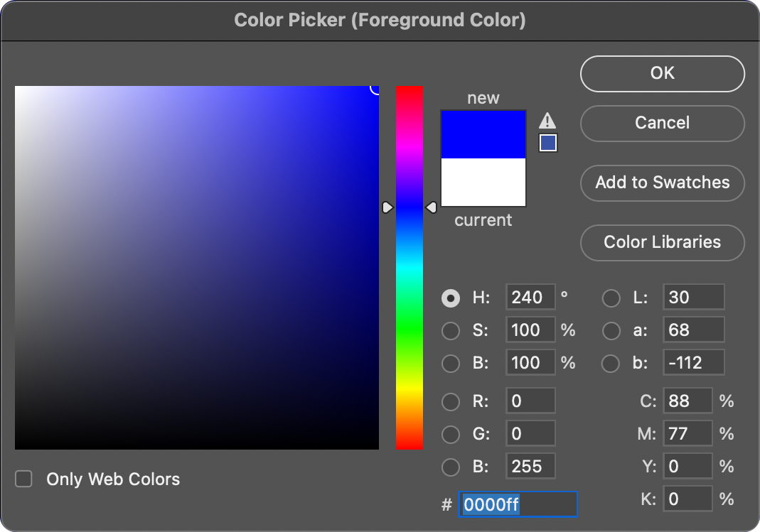Viewport: 760px width, 532px height.
Task: Enable the Only Web Colors checkbox
Action: (x=23, y=479)
